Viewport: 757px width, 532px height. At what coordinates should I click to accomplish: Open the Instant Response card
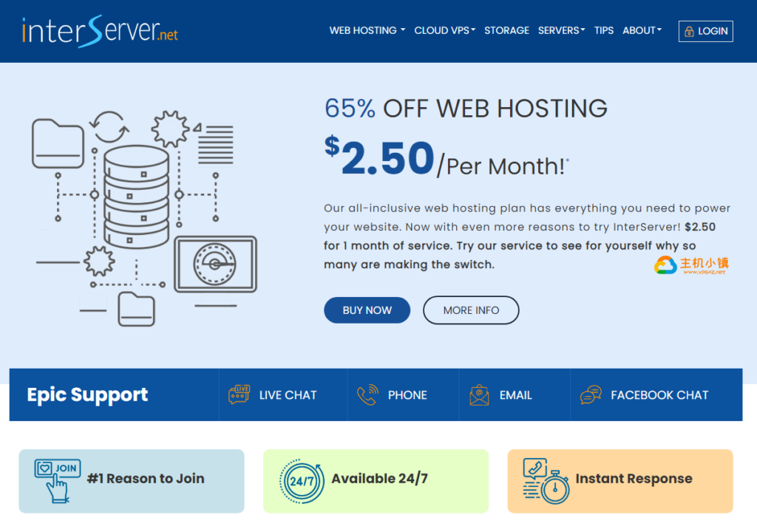(620, 481)
